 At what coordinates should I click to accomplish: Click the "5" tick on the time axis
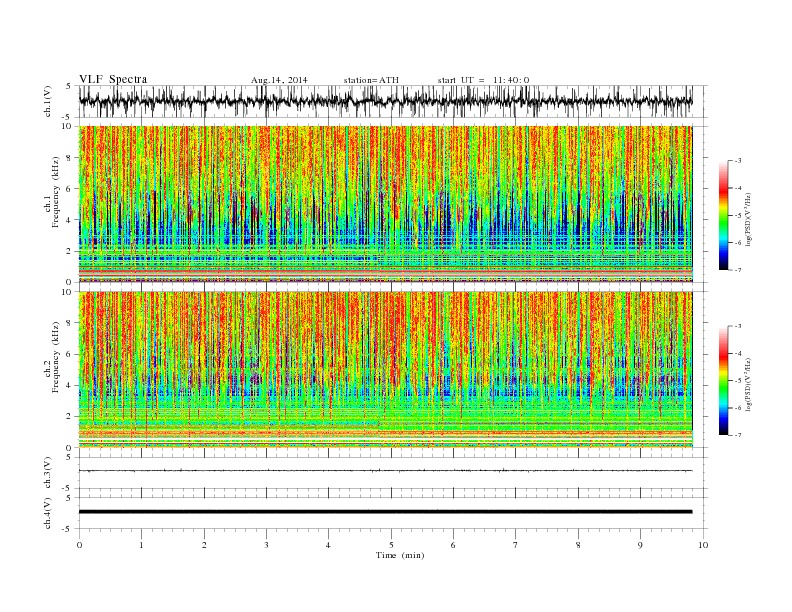[x=391, y=545]
